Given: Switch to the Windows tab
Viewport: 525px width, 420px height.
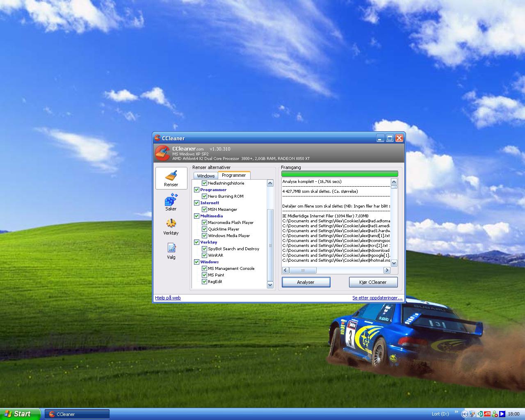Looking at the screenshot, I should [x=205, y=176].
